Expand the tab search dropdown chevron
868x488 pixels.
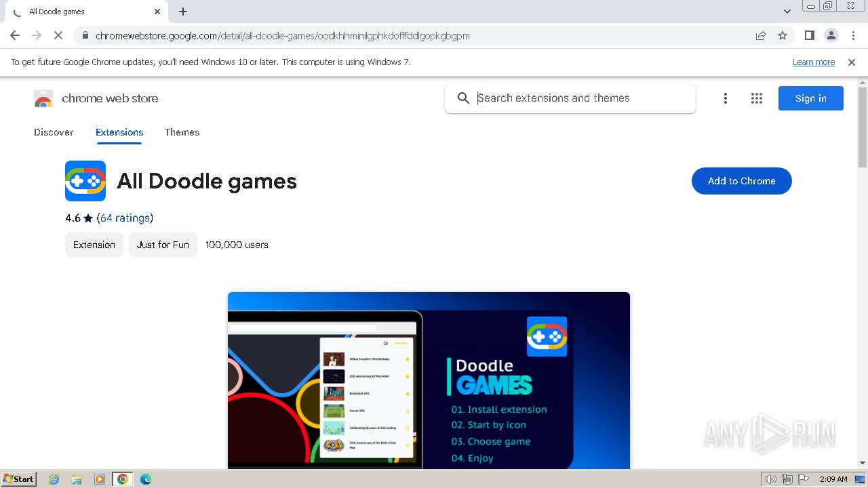coord(787,12)
